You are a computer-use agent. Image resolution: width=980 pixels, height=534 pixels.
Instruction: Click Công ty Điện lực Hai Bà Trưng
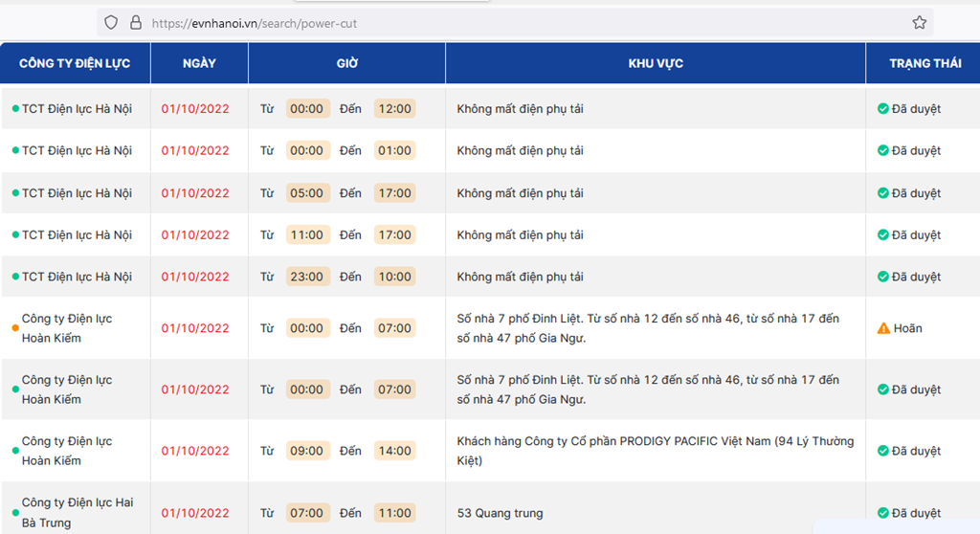78,513
